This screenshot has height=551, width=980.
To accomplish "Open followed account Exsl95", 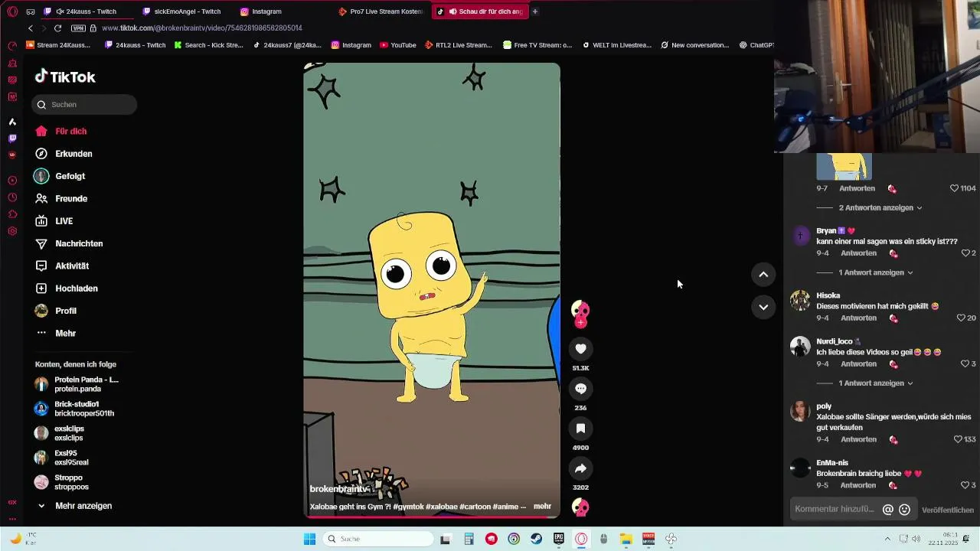I will [x=62, y=458].
